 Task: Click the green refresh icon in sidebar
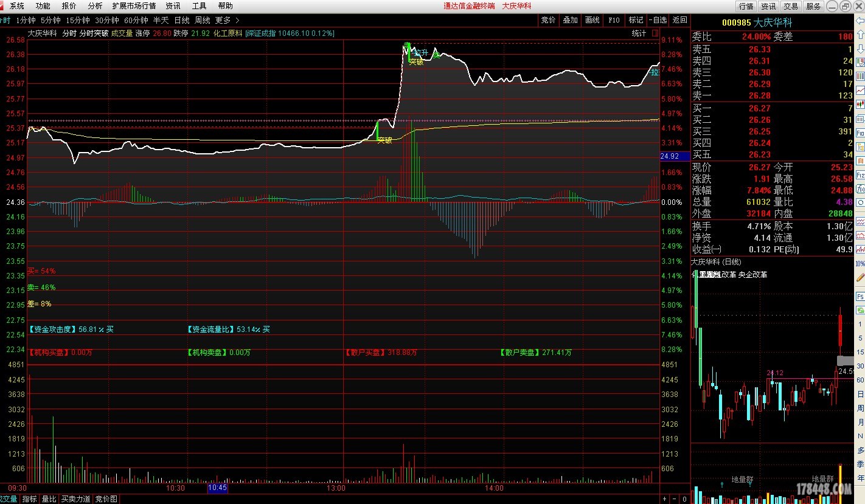(860, 310)
